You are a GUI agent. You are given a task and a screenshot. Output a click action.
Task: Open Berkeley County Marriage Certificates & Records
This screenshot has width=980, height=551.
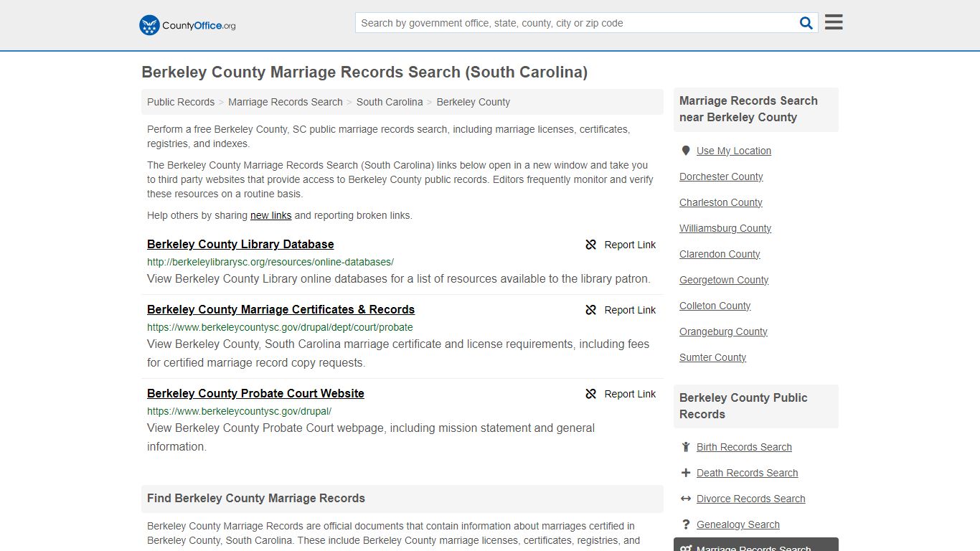pos(281,309)
